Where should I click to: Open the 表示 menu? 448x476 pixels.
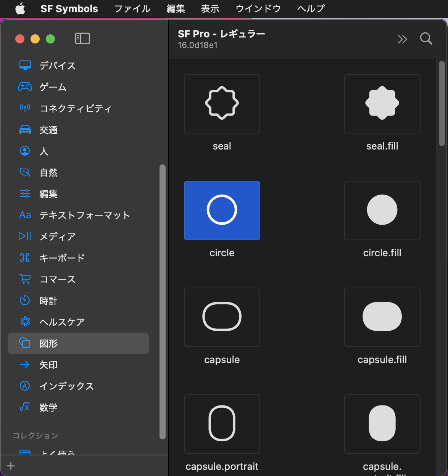tap(210, 8)
